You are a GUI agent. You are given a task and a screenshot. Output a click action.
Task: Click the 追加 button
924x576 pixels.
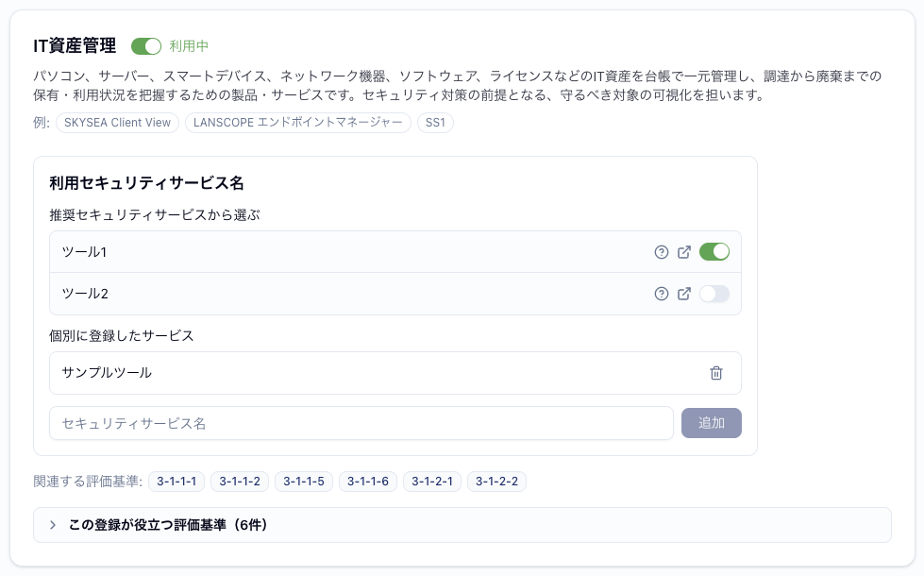point(712,423)
